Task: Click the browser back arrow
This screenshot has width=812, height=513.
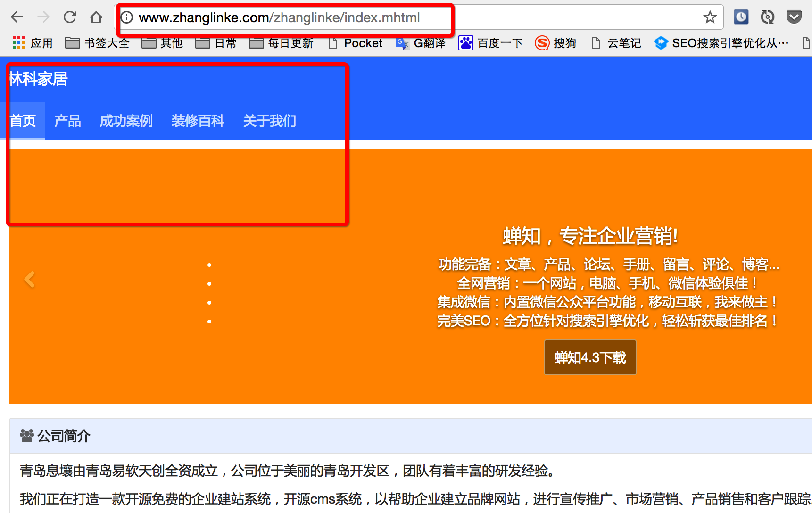Action: click(x=17, y=17)
